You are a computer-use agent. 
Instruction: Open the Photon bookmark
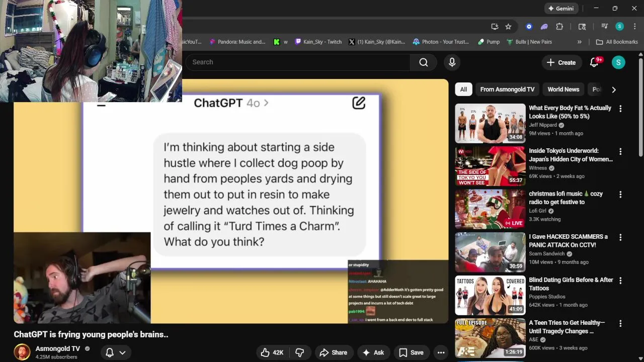click(x=441, y=42)
